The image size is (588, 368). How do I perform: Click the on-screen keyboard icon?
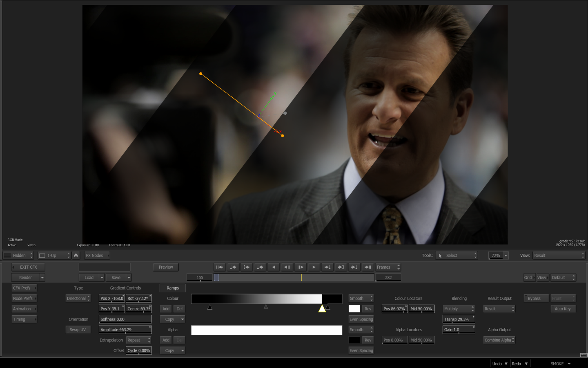click(x=584, y=355)
